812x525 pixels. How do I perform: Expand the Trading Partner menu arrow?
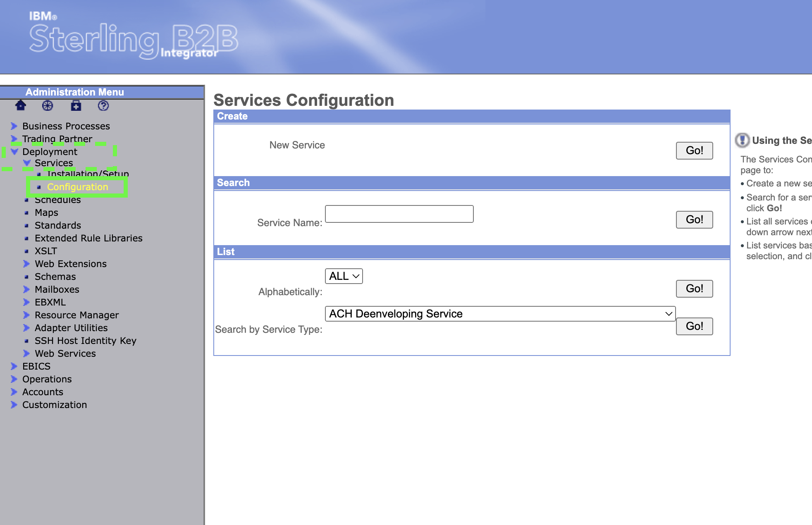coord(14,139)
